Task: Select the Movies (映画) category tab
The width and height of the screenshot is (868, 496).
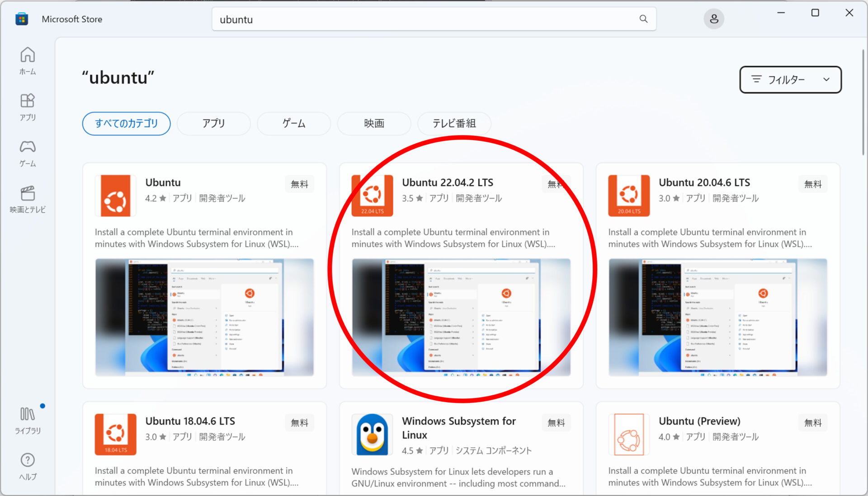Action: point(374,123)
